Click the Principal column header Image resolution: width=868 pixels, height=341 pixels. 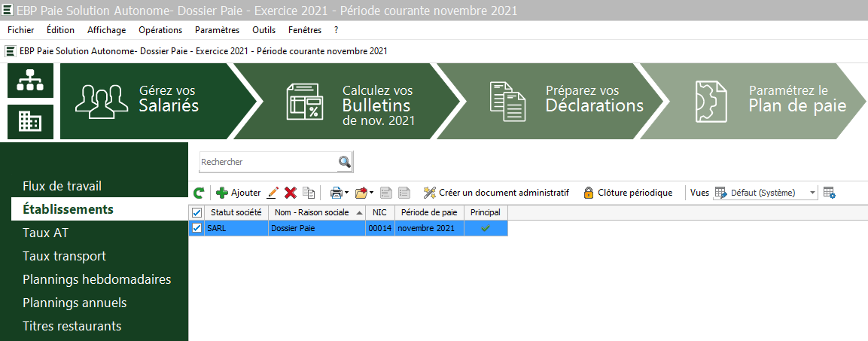(486, 212)
